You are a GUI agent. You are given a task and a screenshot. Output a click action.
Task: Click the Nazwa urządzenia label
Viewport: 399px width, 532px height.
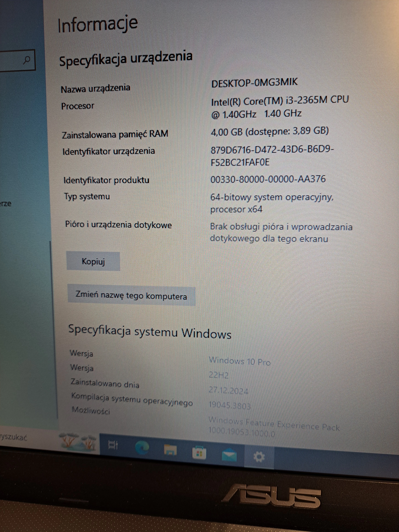click(x=95, y=88)
